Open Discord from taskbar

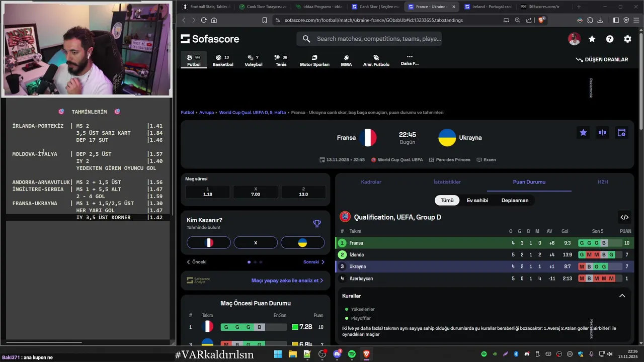click(337, 354)
